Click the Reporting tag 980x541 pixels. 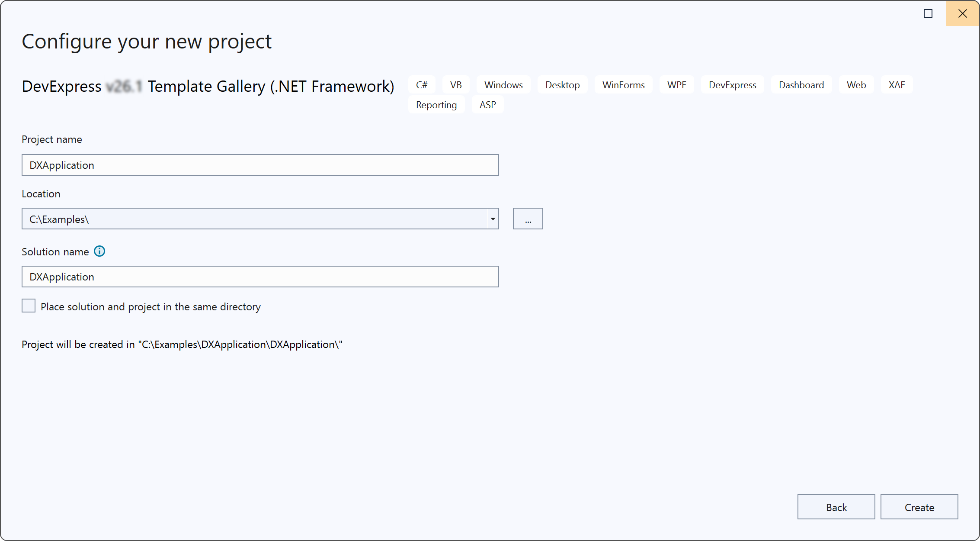point(436,105)
